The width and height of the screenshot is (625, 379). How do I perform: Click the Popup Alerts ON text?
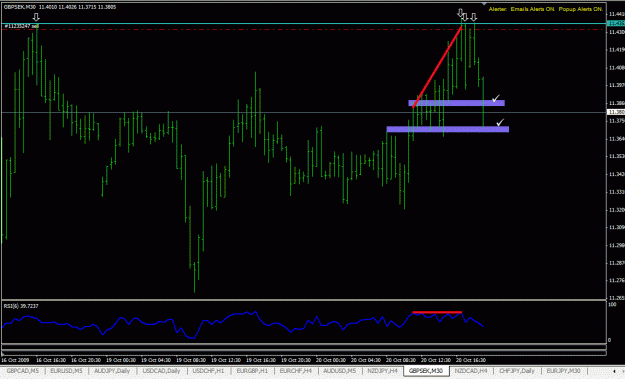pyautogui.click(x=581, y=9)
